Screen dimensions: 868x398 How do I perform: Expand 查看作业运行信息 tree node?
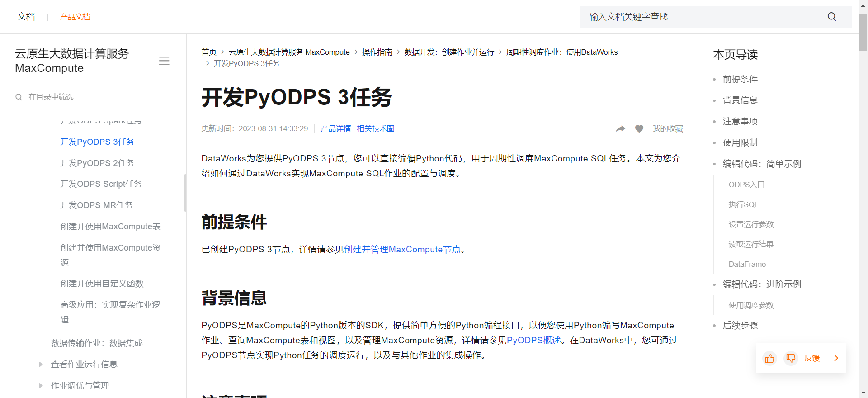(41, 365)
